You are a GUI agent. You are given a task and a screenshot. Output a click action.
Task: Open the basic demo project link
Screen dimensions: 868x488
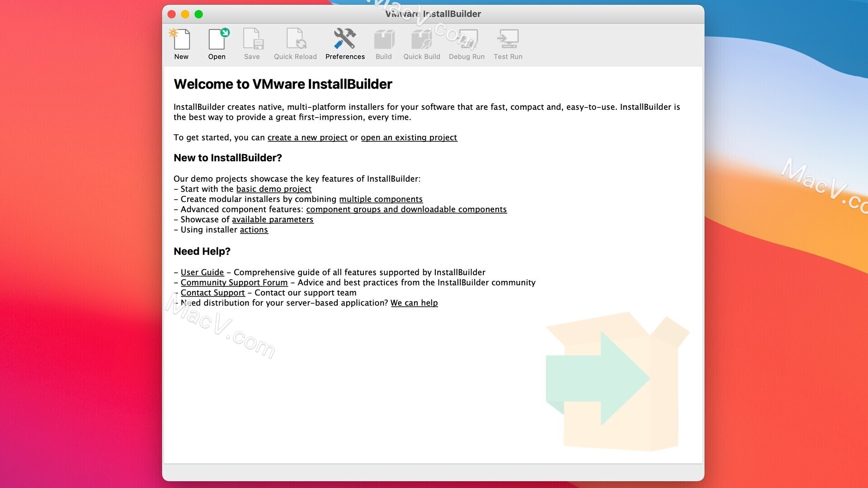[x=274, y=189]
